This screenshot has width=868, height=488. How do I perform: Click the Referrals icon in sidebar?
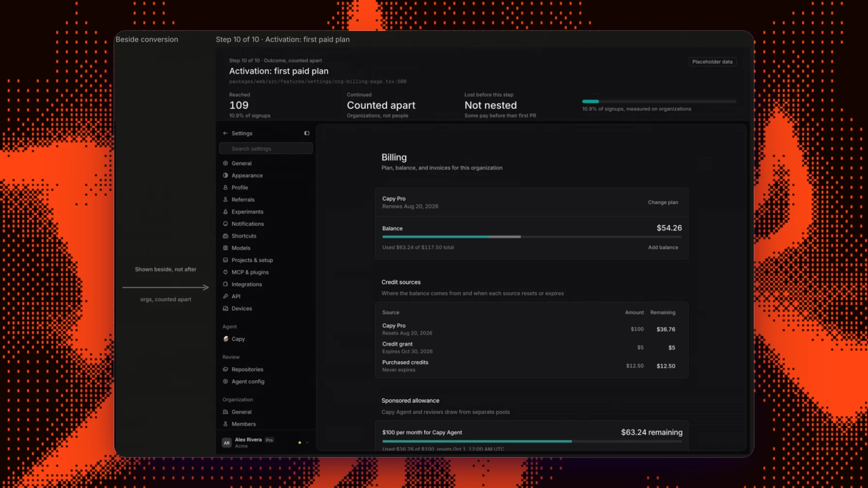[225, 199]
